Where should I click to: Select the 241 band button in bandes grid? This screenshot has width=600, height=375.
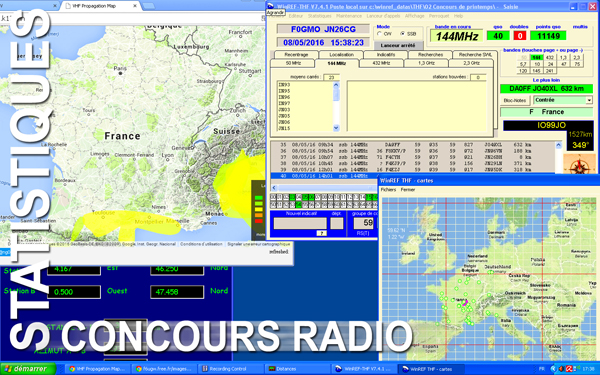click(x=549, y=71)
